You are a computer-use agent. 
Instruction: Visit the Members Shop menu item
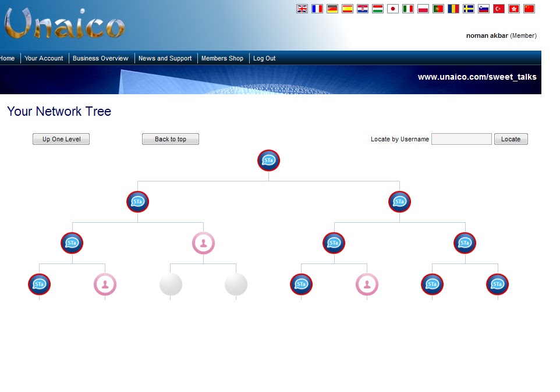[x=222, y=58]
